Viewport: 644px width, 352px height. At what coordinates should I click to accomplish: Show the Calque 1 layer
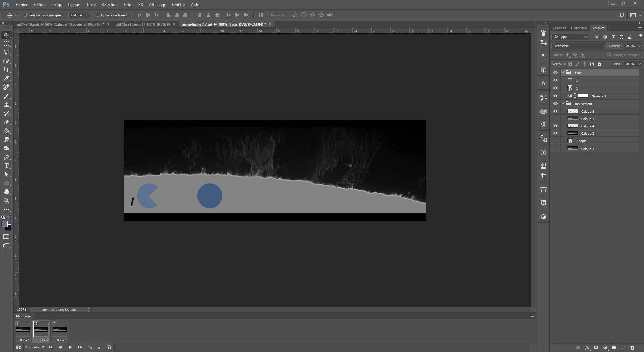pos(555,149)
